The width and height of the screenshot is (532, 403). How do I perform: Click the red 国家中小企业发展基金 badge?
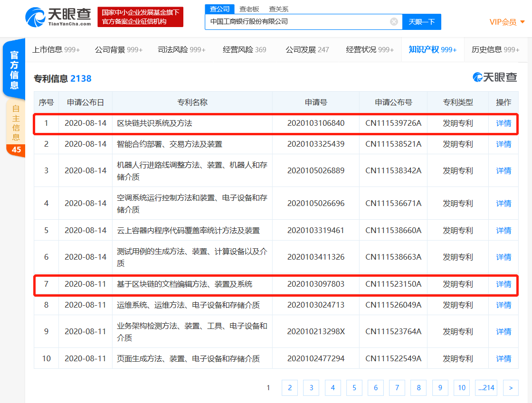click(140, 17)
